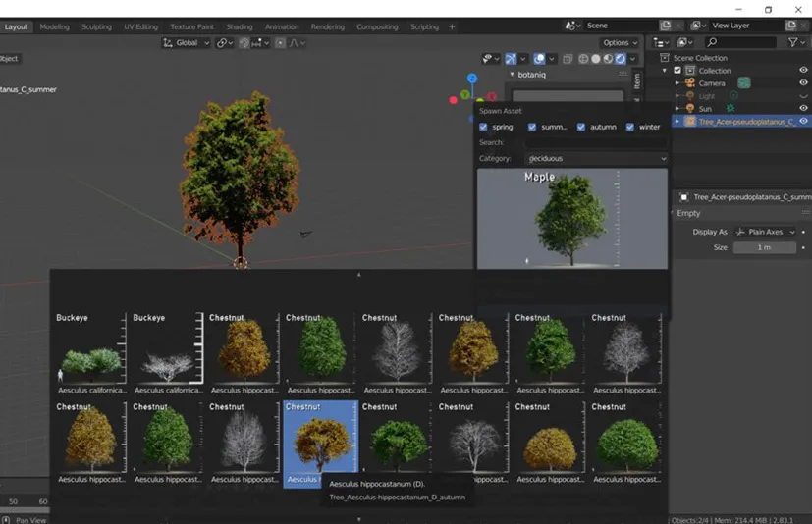Enable X-ray toggle in viewport header
The width and height of the screenshot is (812, 524).
click(x=568, y=59)
